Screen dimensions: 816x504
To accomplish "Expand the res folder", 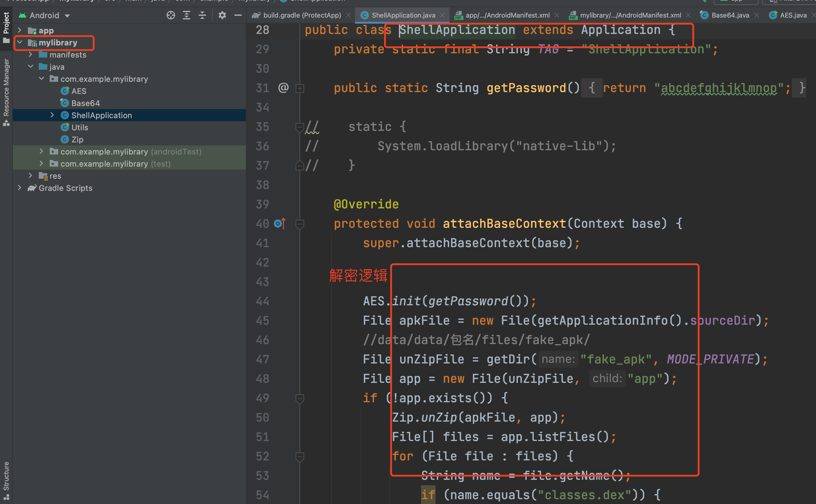I will (x=30, y=176).
